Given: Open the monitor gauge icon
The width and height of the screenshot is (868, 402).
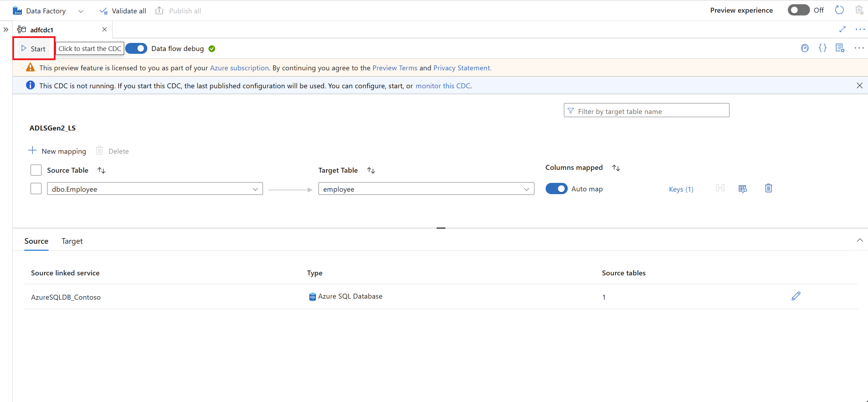Looking at the screenshot, I should [x=805, y=48].
